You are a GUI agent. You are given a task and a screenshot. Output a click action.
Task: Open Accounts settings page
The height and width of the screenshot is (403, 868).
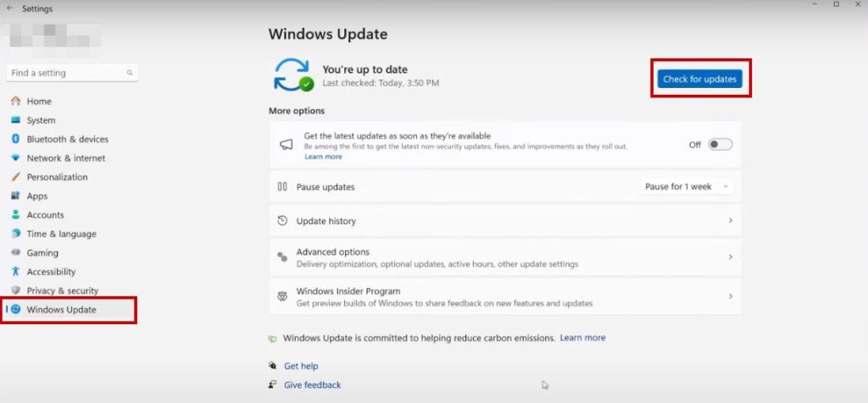46,214
